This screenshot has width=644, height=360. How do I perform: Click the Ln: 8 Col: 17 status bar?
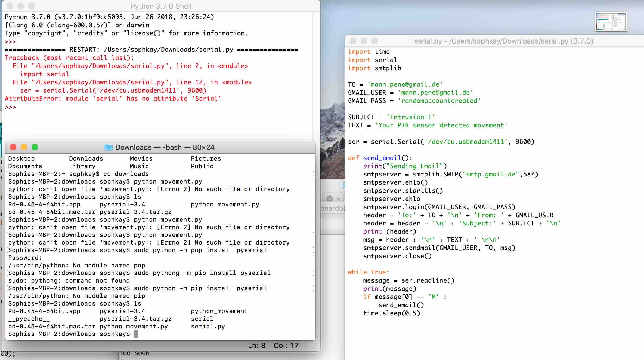(273, 346)
